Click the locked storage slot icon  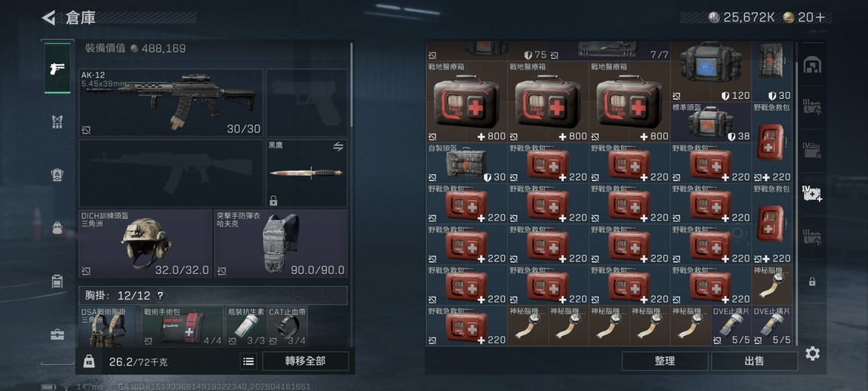coord(812,282)
